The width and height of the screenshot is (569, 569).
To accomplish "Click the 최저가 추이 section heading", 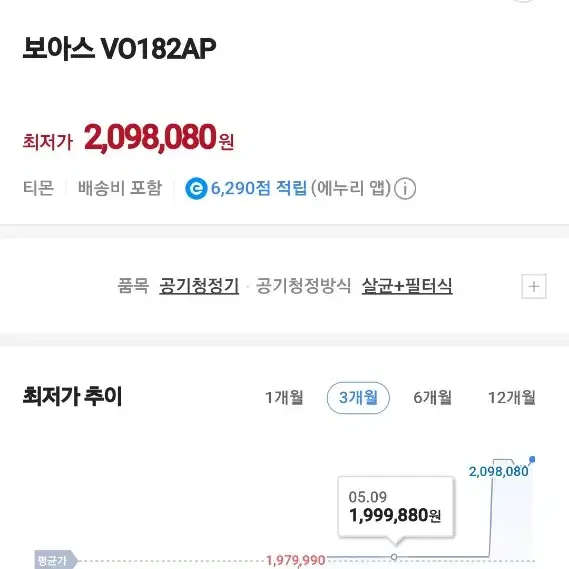I will (73, 397).
